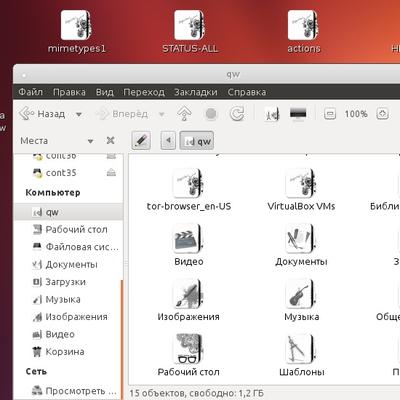400x400 pixels.
Task: Open the Переход menu
Action: pos(144,92)
